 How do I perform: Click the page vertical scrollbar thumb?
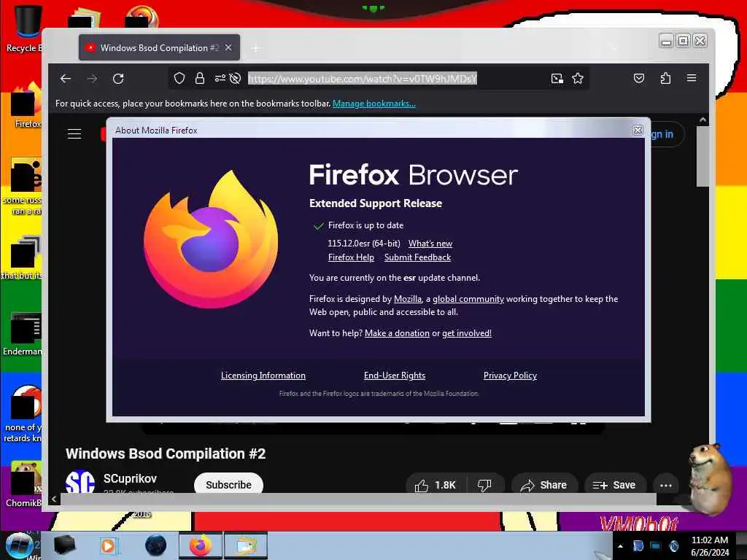703,156
